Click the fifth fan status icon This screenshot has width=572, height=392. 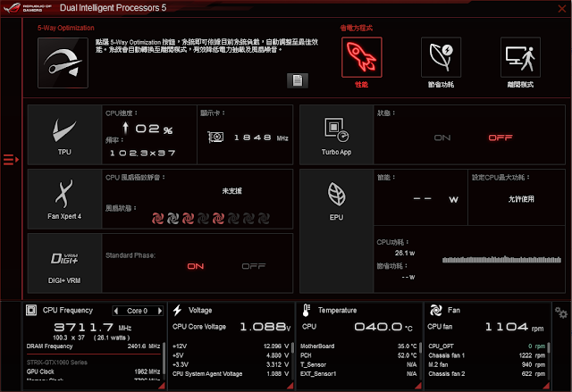tap(218, 218)
